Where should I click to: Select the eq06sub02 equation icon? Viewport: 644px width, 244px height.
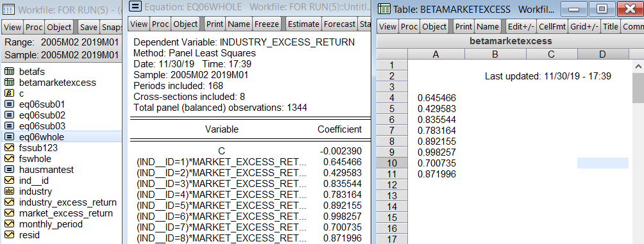coord(8,115)
